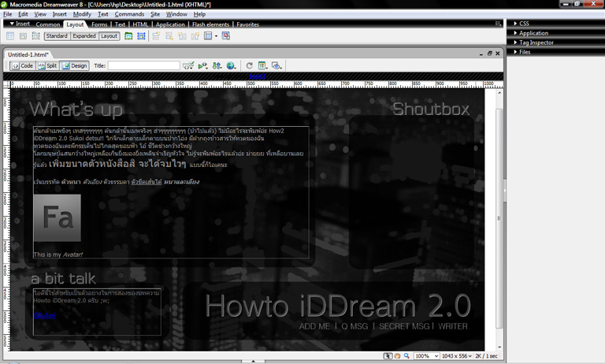Click the Refresh Design View icon
This screenshot has height=364, width=605.
[x=249, y=65]
